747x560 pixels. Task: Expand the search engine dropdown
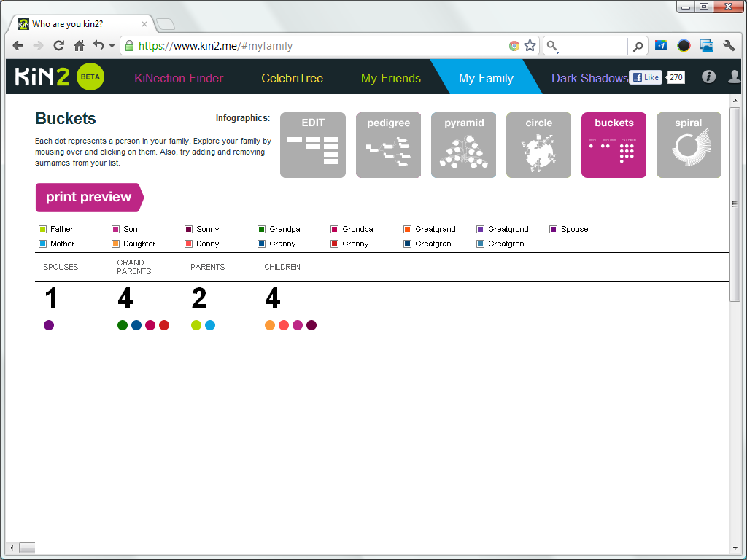[x=553, y=47]
